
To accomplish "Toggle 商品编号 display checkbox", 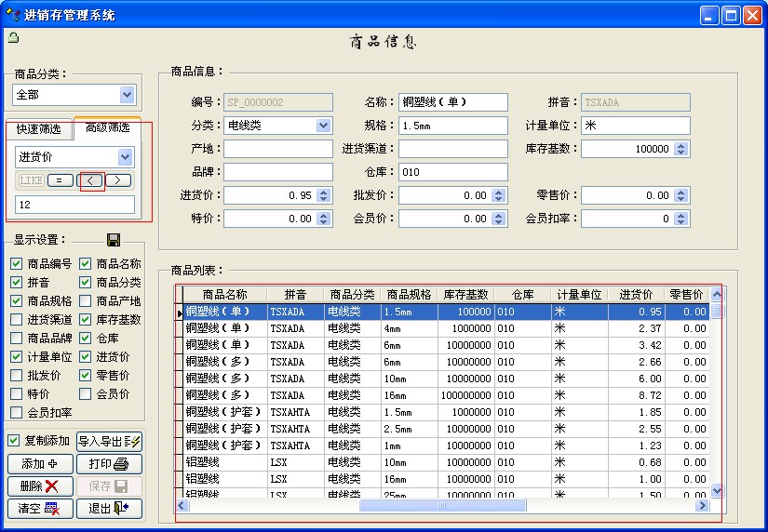I will pyautogui.click(x=16, y=264).
